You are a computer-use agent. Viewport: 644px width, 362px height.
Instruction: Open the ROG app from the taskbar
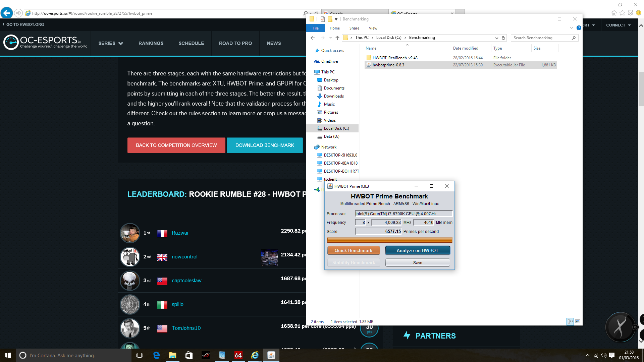coord(206,355)
